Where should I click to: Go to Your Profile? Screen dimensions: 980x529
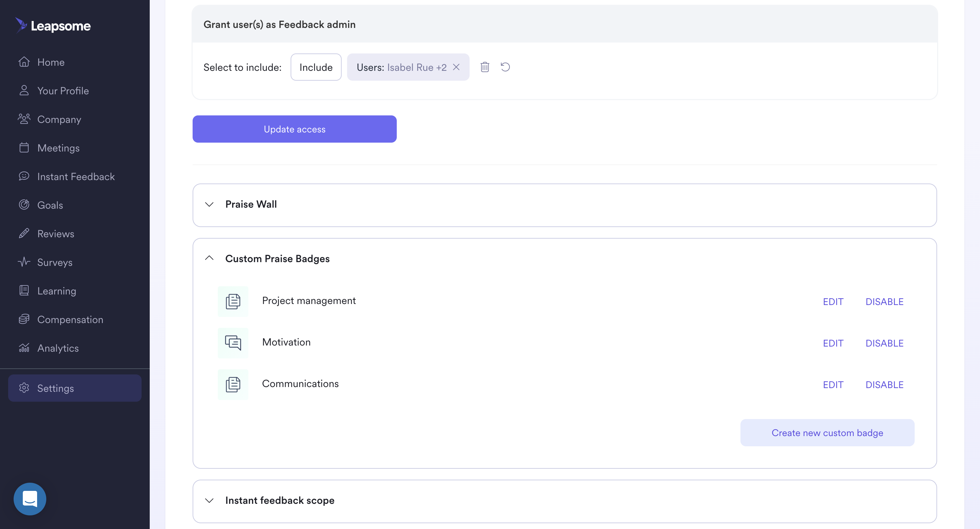click(63, 91)
